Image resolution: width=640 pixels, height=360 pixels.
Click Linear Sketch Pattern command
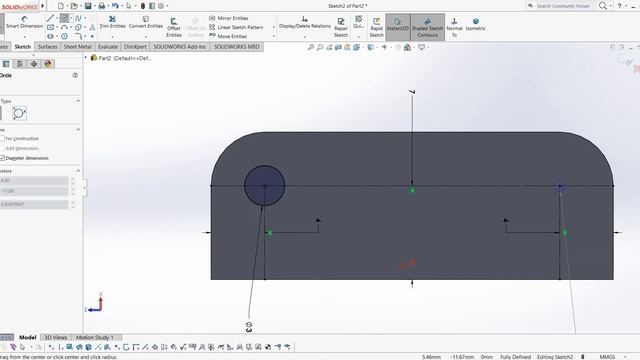click(x=236, y=27)
